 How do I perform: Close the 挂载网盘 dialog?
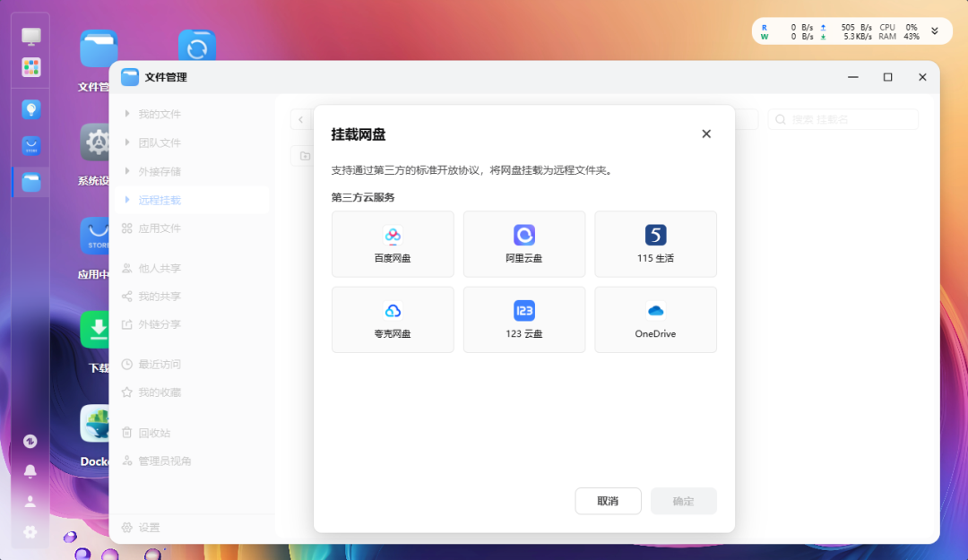tap(706, 134)
